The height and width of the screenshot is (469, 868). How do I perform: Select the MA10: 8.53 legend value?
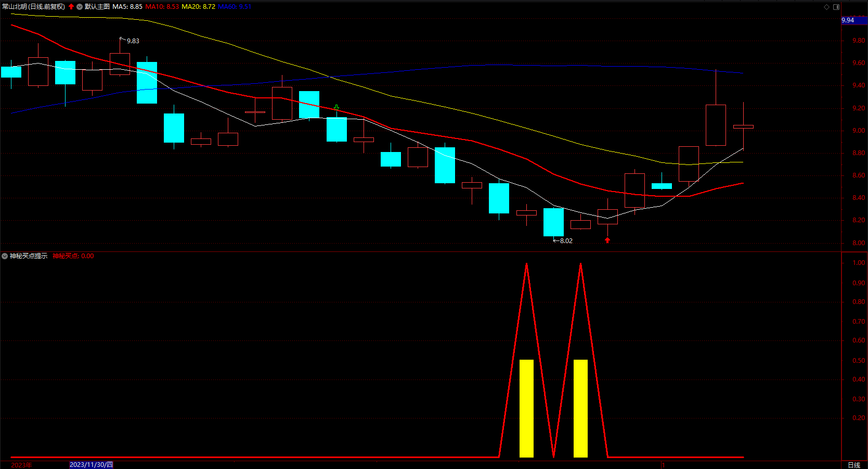coord(162,7)
